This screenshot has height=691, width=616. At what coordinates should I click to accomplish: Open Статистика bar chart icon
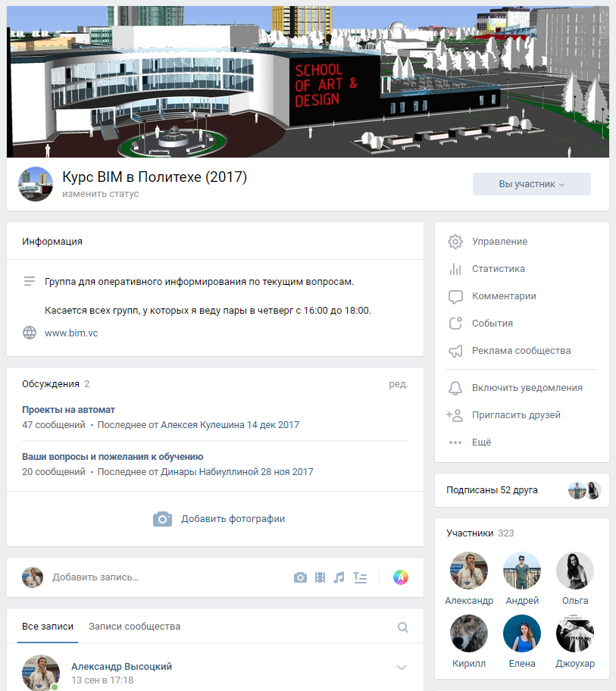click(455, 269)
